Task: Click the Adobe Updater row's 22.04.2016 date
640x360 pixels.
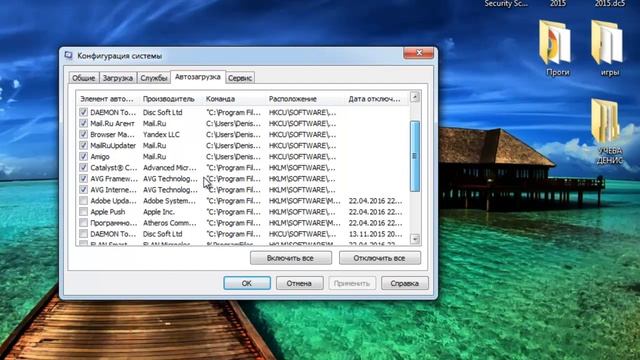Action: pos(375,201)
